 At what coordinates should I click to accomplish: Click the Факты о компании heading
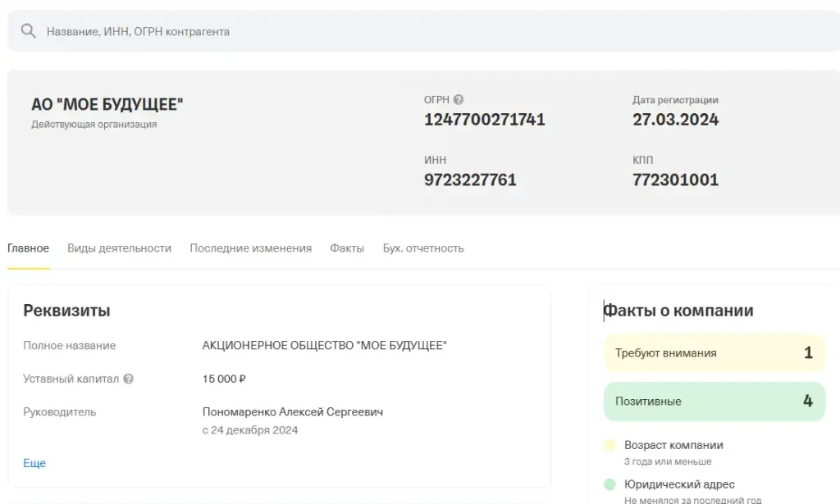[x=678, y=311]
